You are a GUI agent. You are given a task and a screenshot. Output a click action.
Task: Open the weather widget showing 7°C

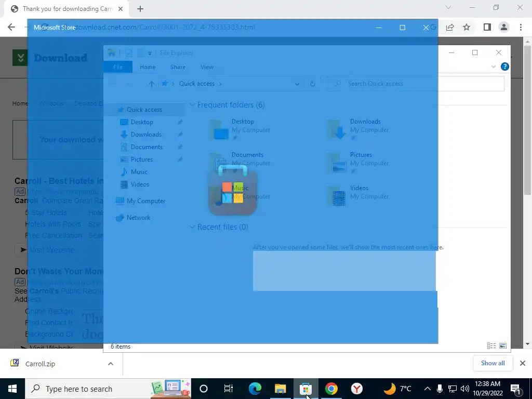coord(397,389)
